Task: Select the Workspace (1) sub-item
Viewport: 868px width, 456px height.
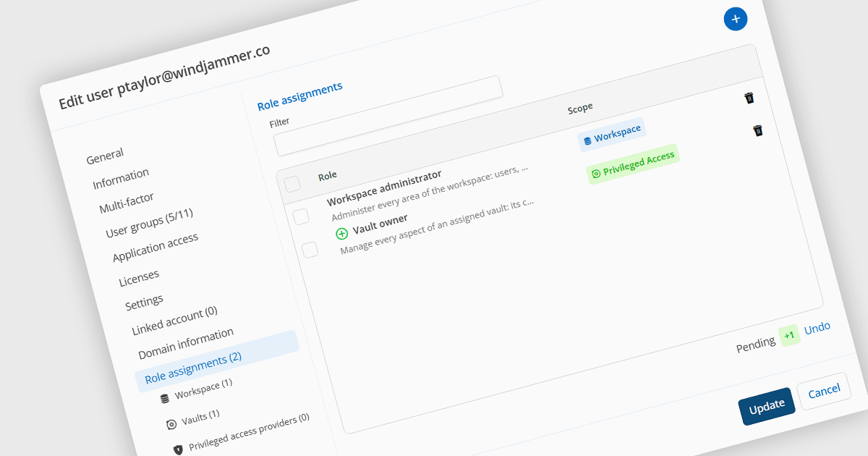Action: [x=203, y=388]
